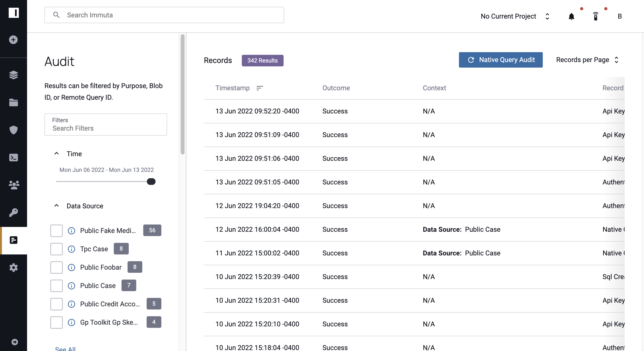644x351 pixels.
Task: Open the audit search filters input
Action: coord(106,128)
